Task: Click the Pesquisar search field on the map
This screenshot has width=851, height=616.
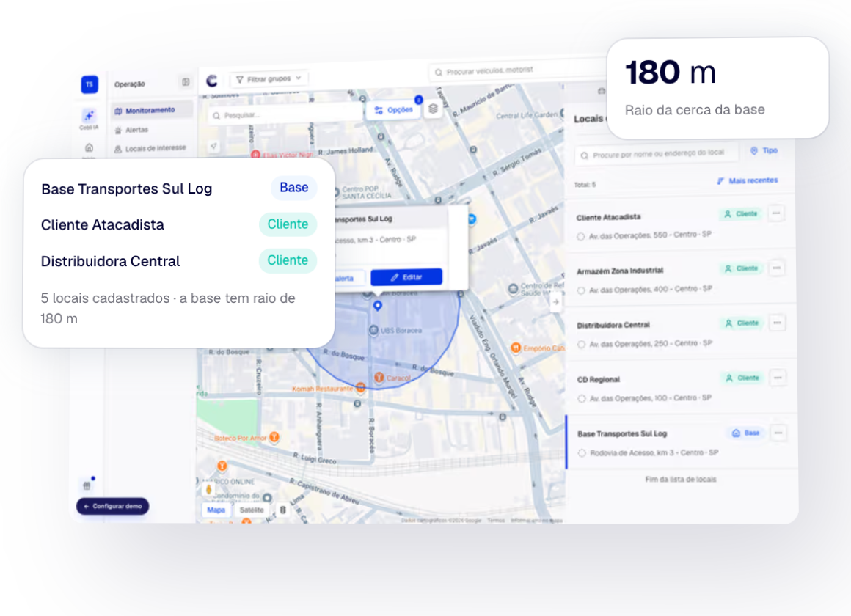Action: coord(285,114)
